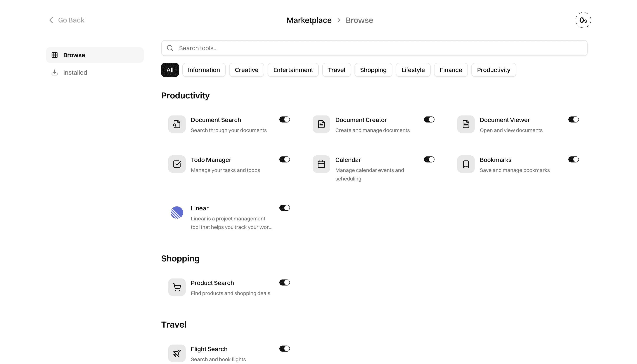Click 'Open and view documents' description
Viewport: 637px width, 364px height.
(x=511, y=130)
